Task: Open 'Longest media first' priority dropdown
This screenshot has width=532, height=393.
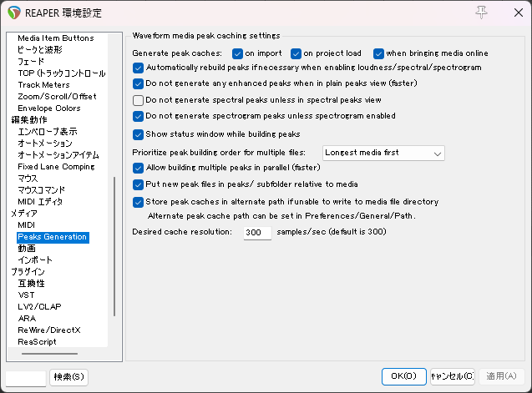Action: point(383,154)
